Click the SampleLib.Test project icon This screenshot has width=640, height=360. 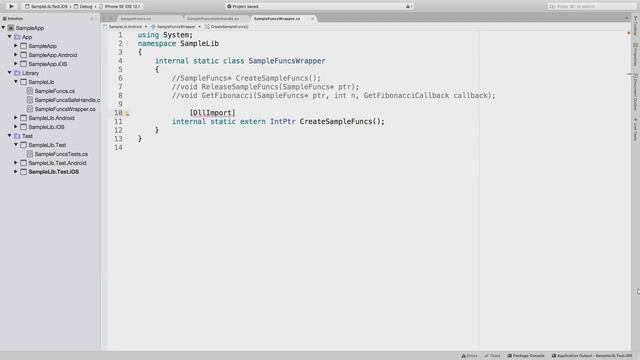(23, 144)
